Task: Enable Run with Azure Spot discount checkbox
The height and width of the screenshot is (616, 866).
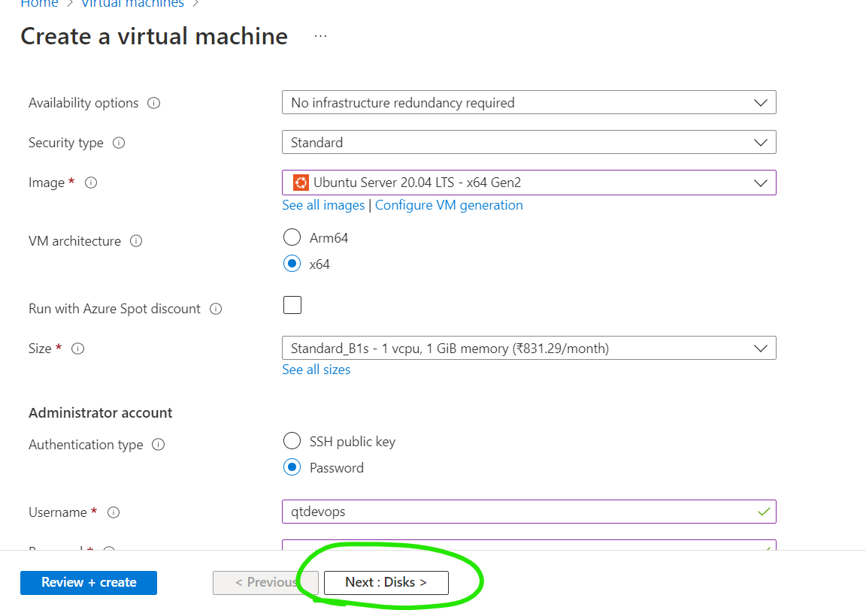Action: pyautogui.click(x=292, y=305)
